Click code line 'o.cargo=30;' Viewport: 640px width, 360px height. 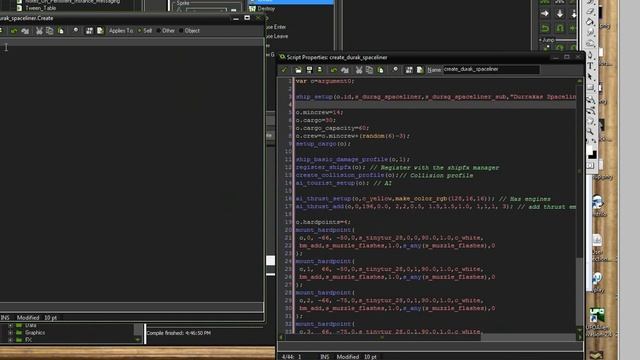coord(316,120)
